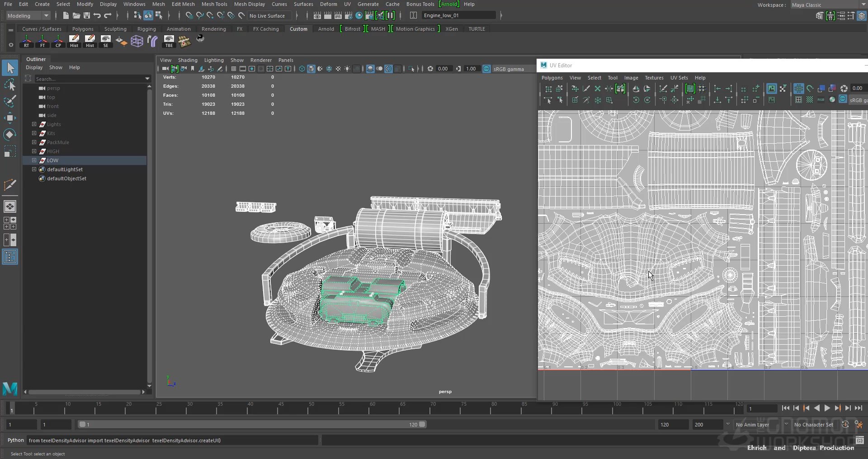Open the Mesh Tools menu

point(214,4)
